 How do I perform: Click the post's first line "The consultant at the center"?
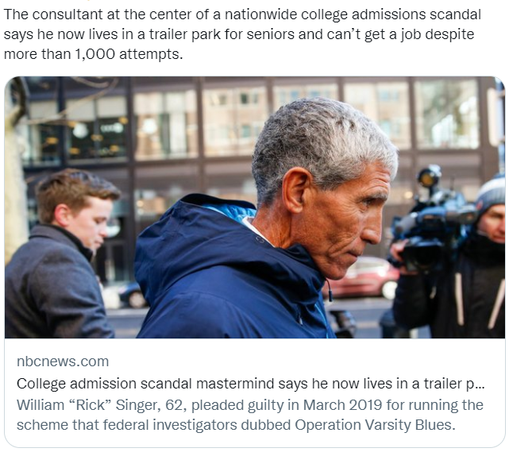pos(98,15)
